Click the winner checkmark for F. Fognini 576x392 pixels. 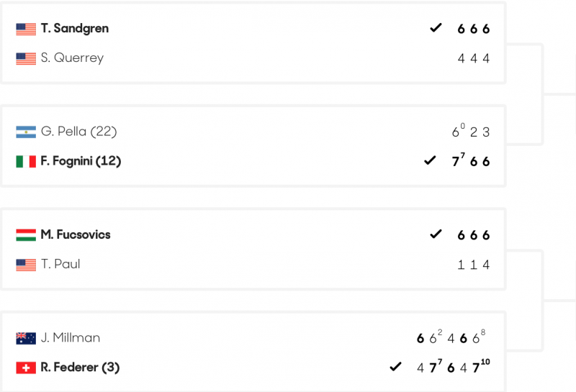(x=430, y=160)
